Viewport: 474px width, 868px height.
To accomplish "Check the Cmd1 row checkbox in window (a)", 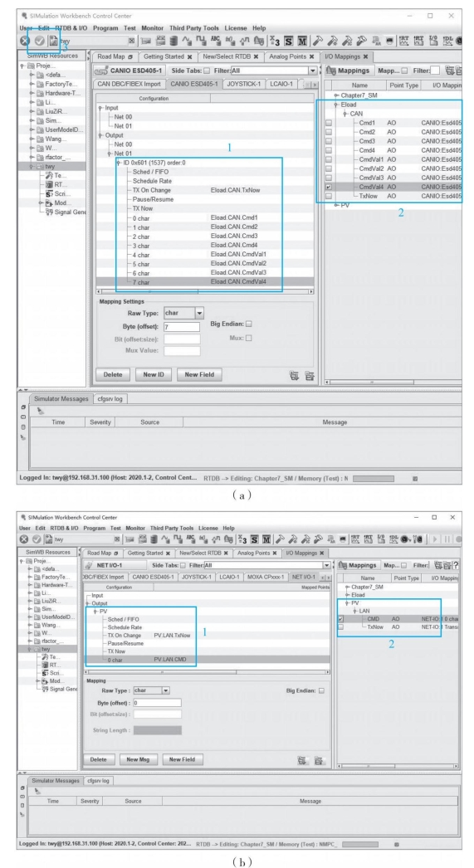I will pos(329,123).
